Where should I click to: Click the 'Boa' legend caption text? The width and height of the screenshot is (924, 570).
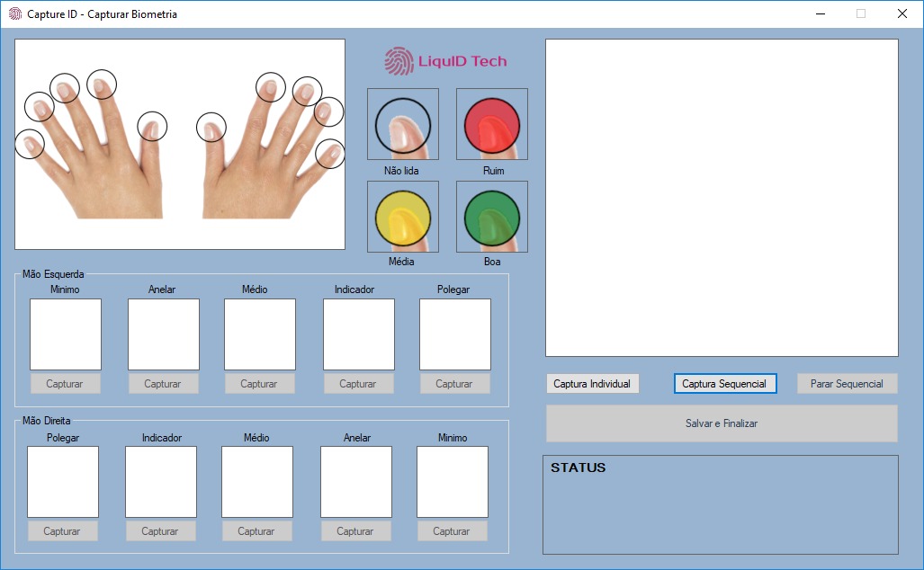tap(492, 262)
